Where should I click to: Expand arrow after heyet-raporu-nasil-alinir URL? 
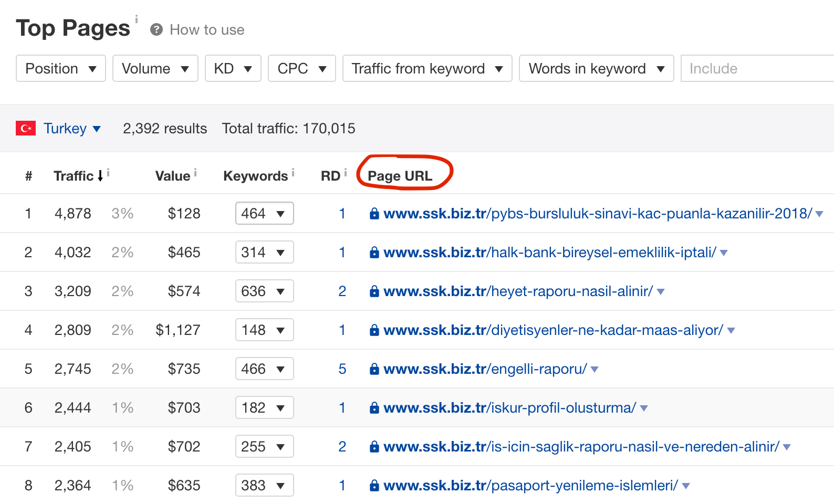pyautogui.click(x=661, y=292)
